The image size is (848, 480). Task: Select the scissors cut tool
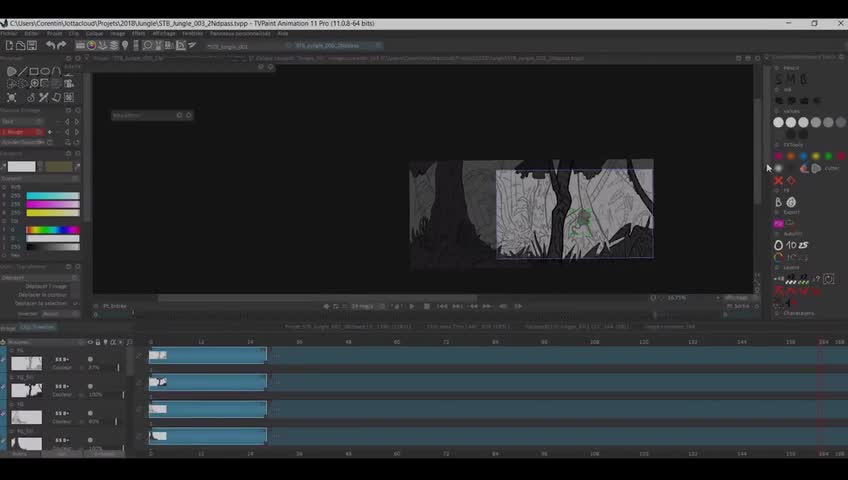point(43,97)
